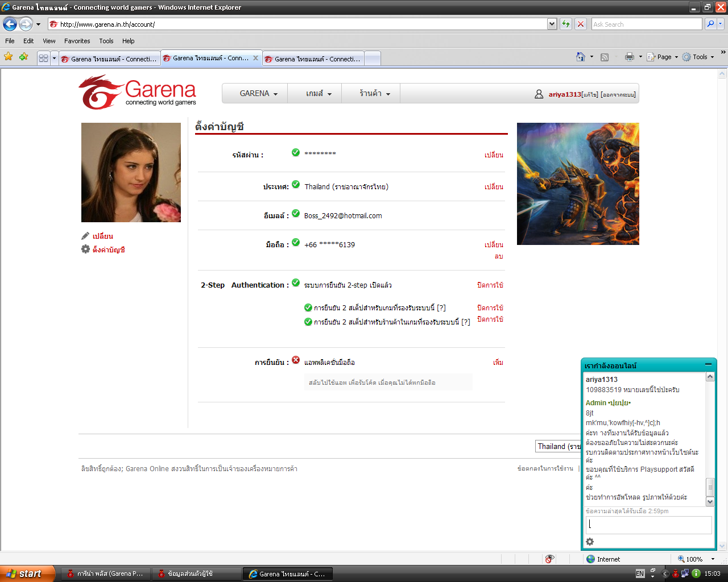Viewport: 728px width, 582px height.
Task: Click เปลี่ยน in the ประเทศ row
Action: point(494,186)
